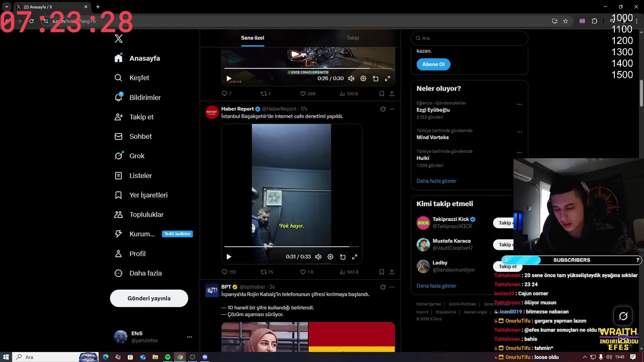Enter fullscreen on the 0:26 / 0:30 video

(387, 78)
